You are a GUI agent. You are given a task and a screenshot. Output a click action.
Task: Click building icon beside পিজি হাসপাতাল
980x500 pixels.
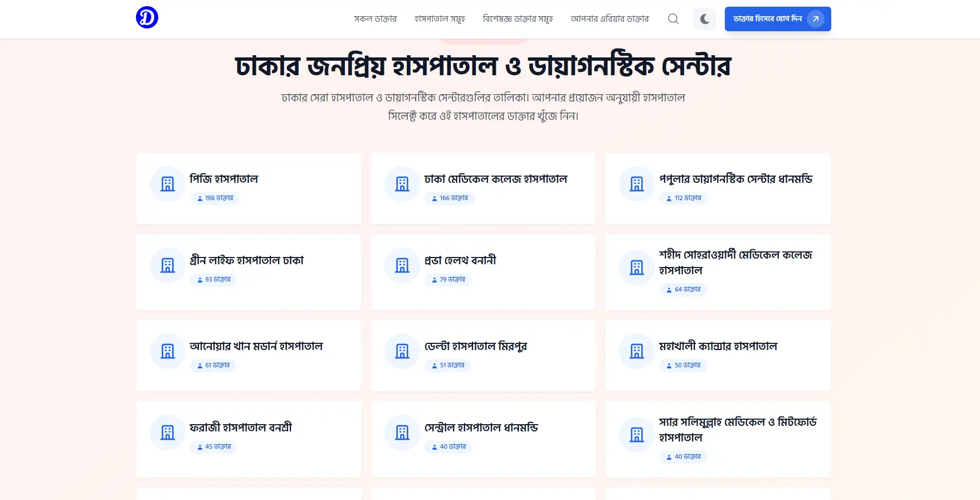coord(168,184)
